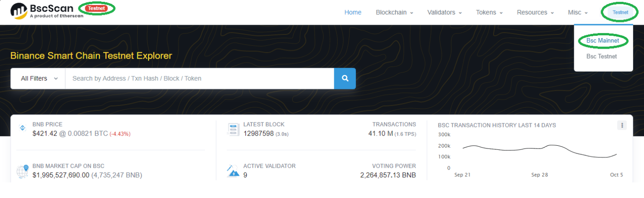Go to the Home page

coord(353,12)
